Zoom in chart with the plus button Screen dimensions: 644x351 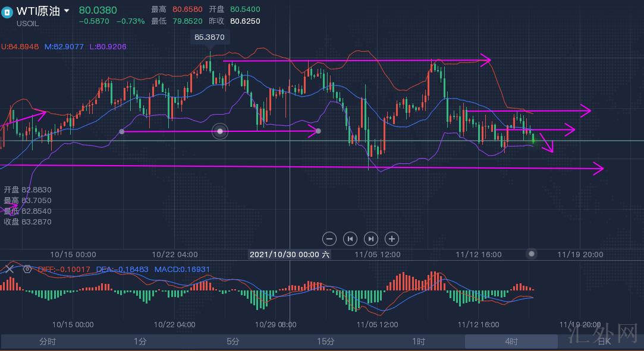tap(391, 239)
